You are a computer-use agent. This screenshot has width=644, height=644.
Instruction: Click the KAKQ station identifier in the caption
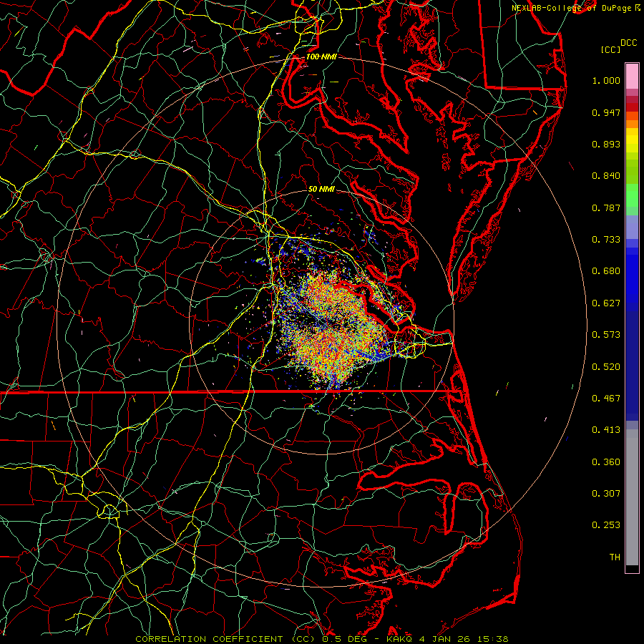coord(399,639)
